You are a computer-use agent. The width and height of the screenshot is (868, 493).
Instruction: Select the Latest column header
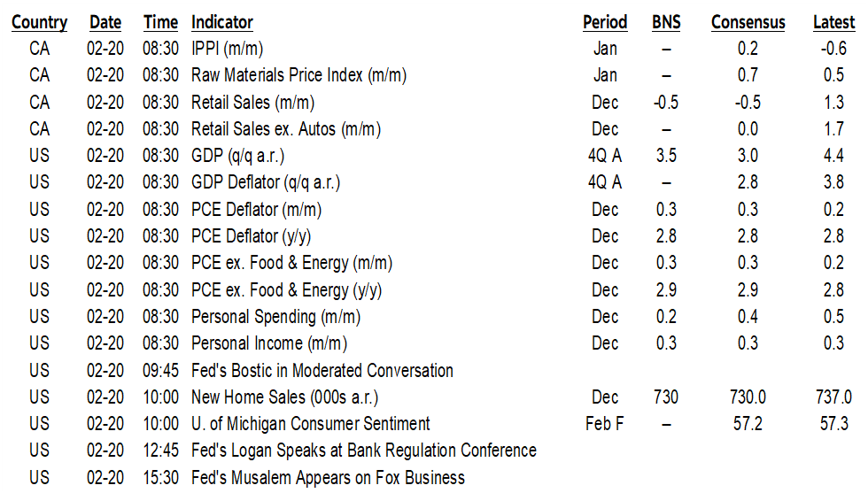[833, 22]
